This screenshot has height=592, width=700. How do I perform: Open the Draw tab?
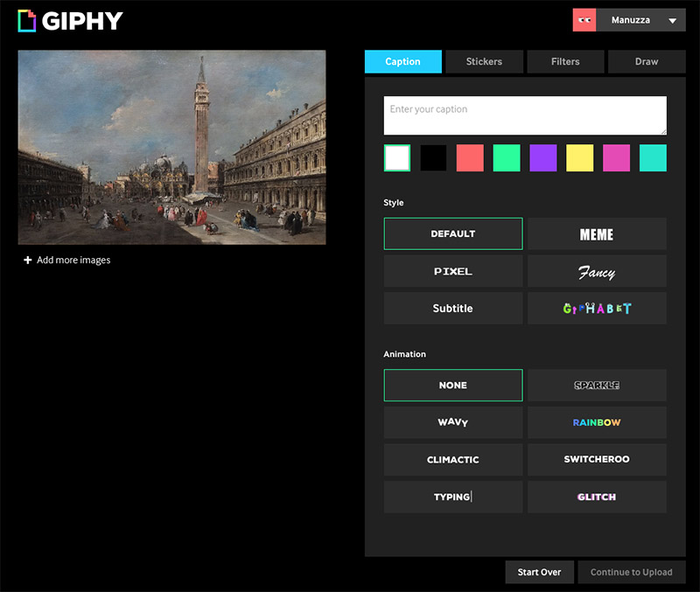point(647,61)
